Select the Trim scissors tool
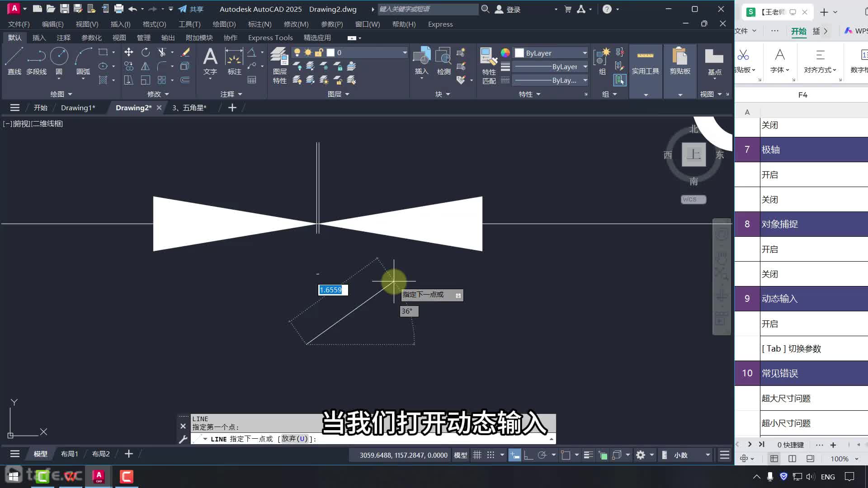 [x=161, y=52]
